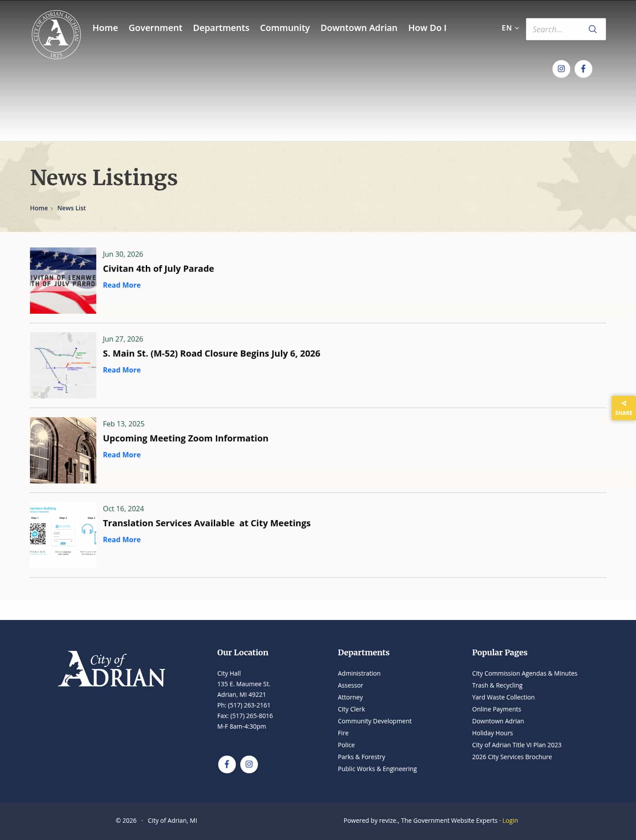This screenshot has width=636, height=840.
Task: Open the road closure map thumbnail
Action: (x=63, y=365)
